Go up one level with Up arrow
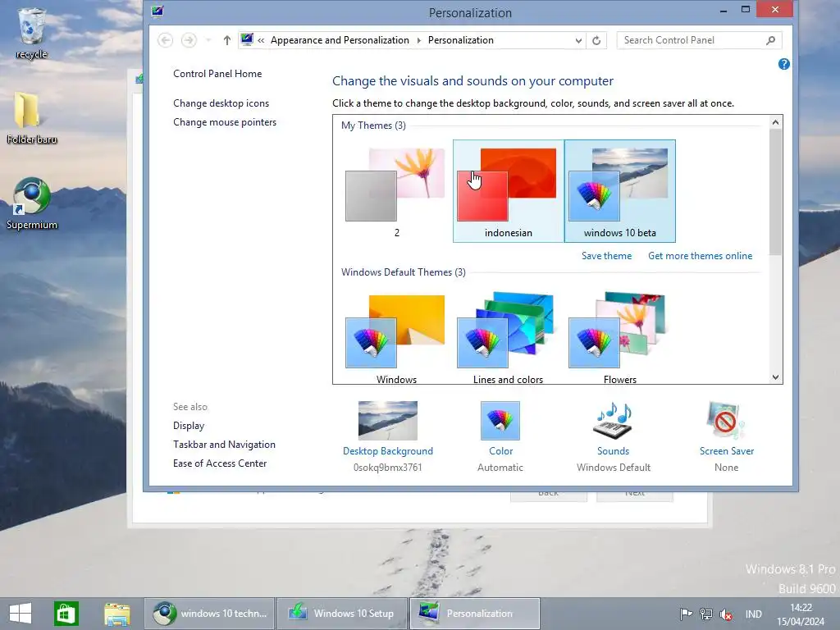This screenshot has width=840, height=630. [227, 40]
